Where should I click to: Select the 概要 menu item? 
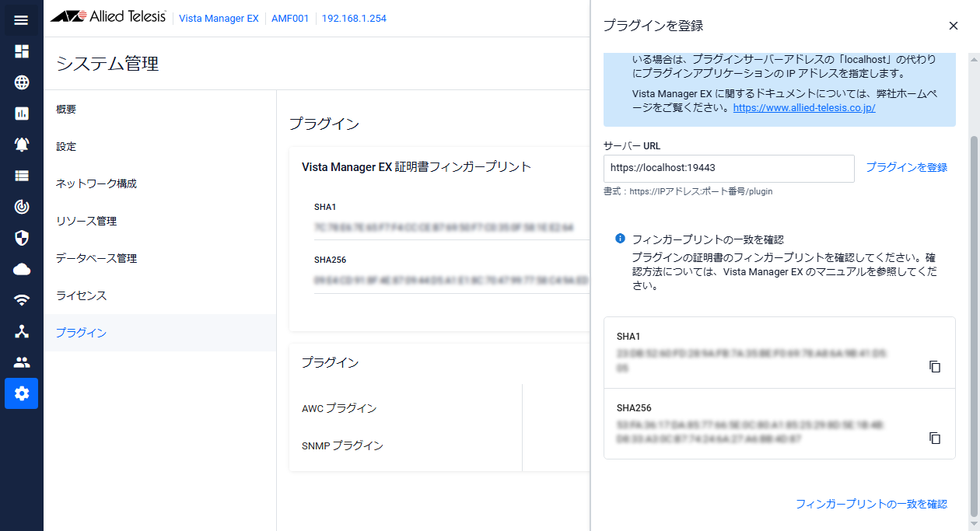(66, 110)
